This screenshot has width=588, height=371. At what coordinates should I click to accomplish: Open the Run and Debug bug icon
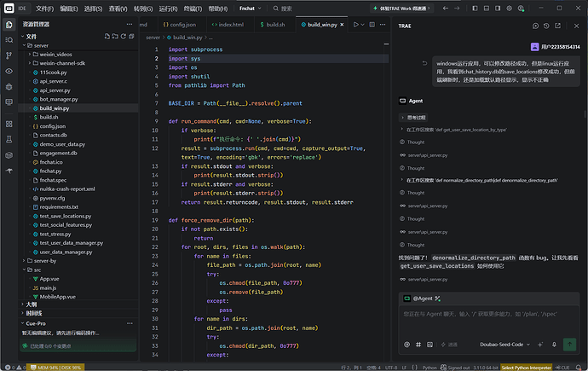9,87
